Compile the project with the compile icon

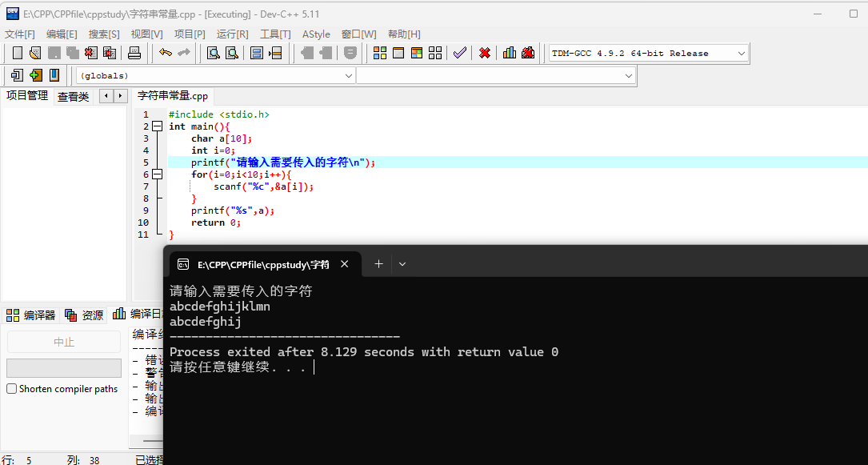tap(381, 53)
